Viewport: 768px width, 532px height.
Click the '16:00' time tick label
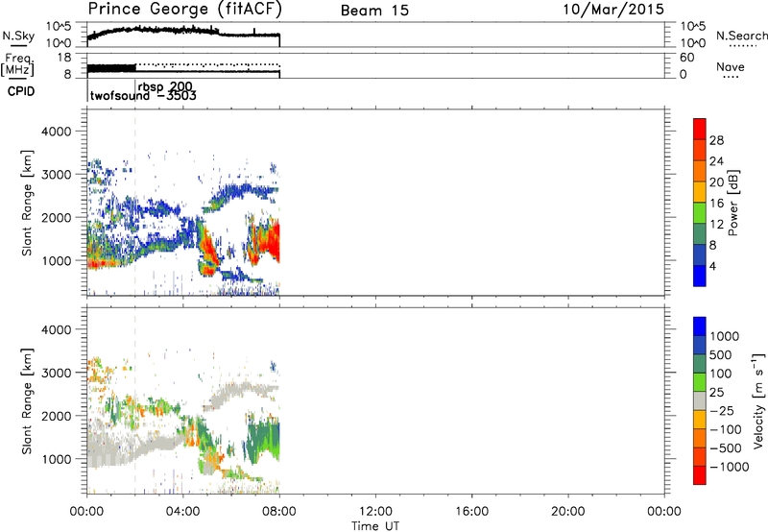coord(471,512)
